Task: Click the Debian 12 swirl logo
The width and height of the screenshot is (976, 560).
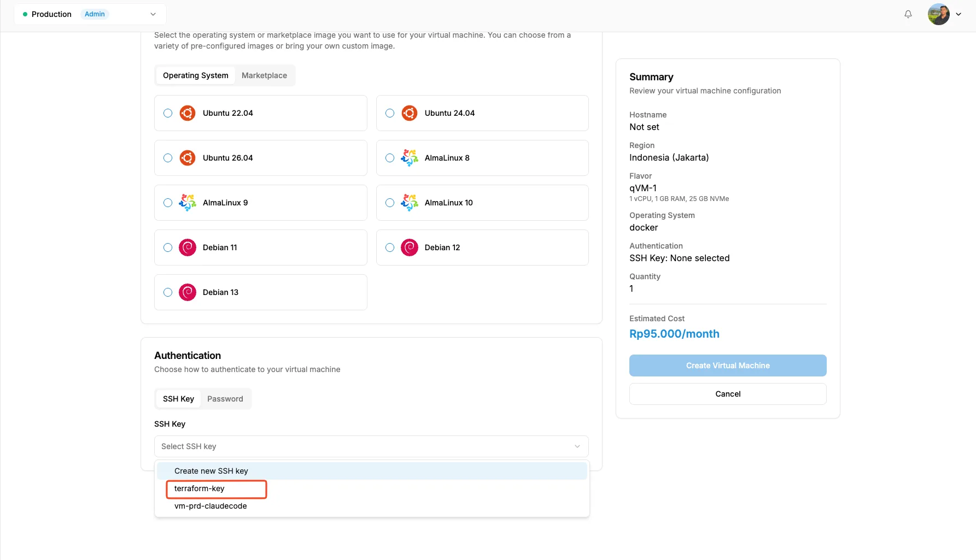Action: pyautogui.click(x=410, y=247)
